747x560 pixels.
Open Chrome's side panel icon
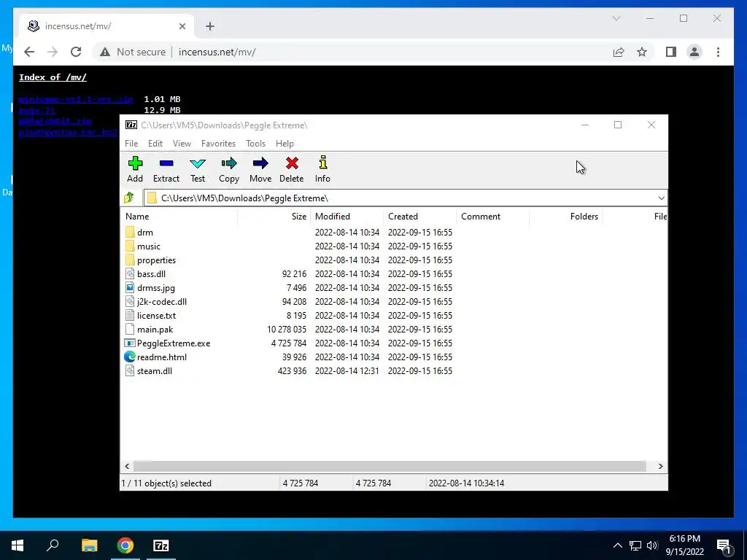click(671, 52)
